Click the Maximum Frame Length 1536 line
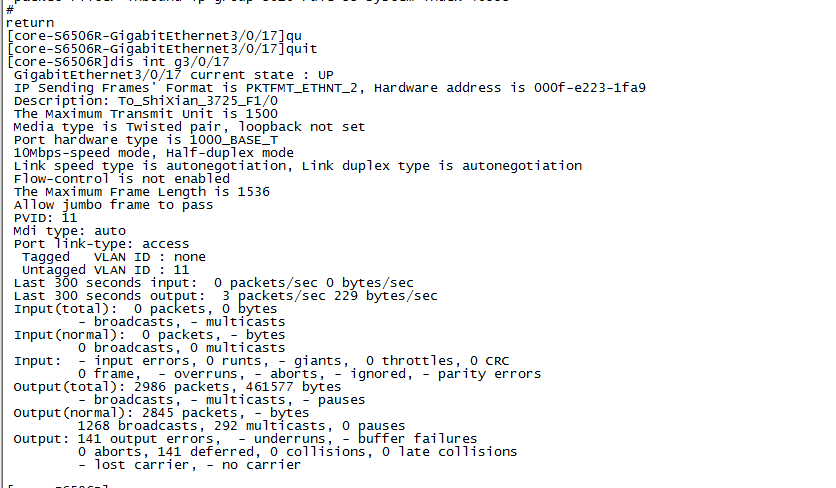 point(141,192)
